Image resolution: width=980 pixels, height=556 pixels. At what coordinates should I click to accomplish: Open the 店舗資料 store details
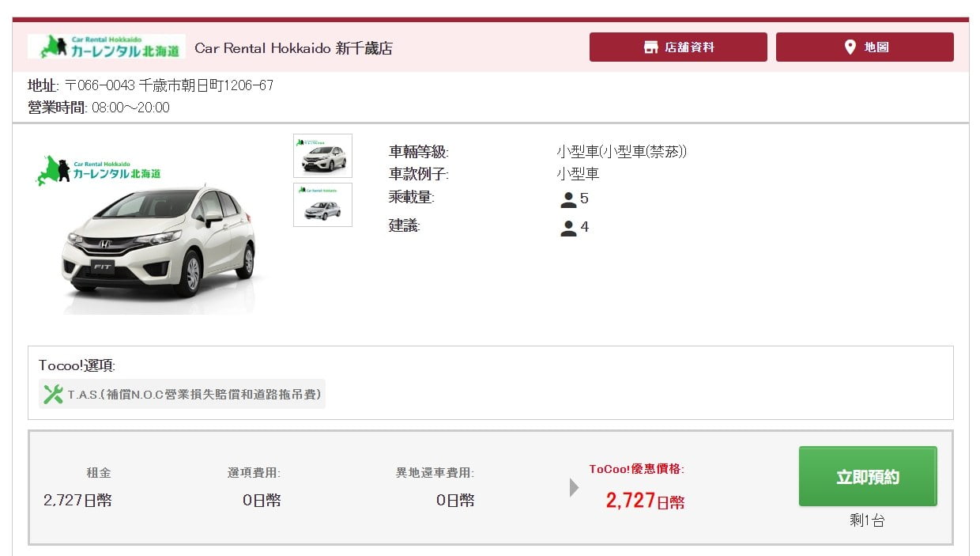tap(677, 46)
